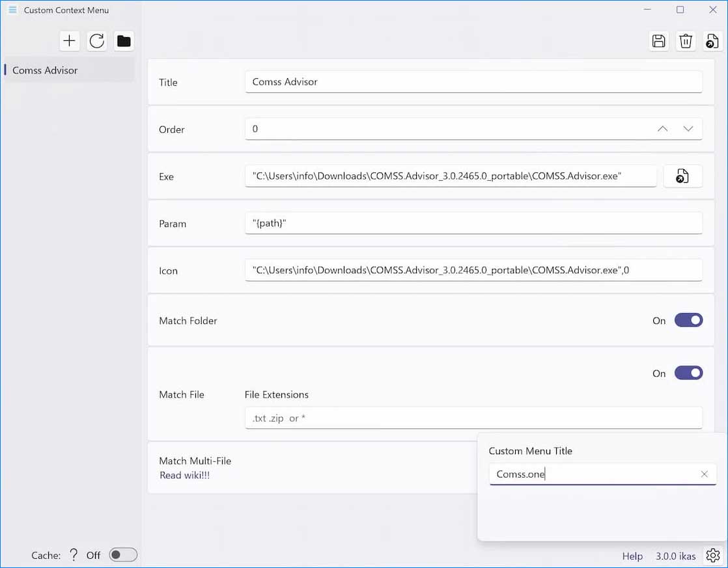The width and height of the screenshot is (728, 568).
Task: Open the Help link
Action: [632, 556]
